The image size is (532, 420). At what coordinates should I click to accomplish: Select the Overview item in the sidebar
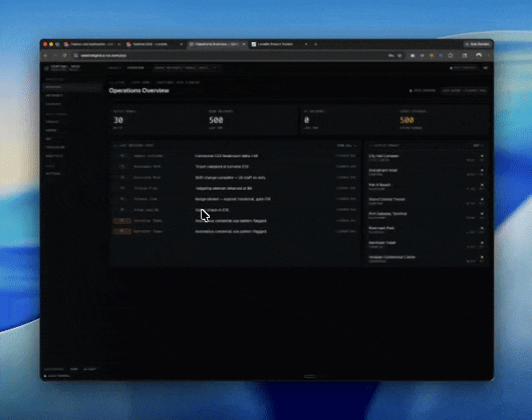pos(54,87)
